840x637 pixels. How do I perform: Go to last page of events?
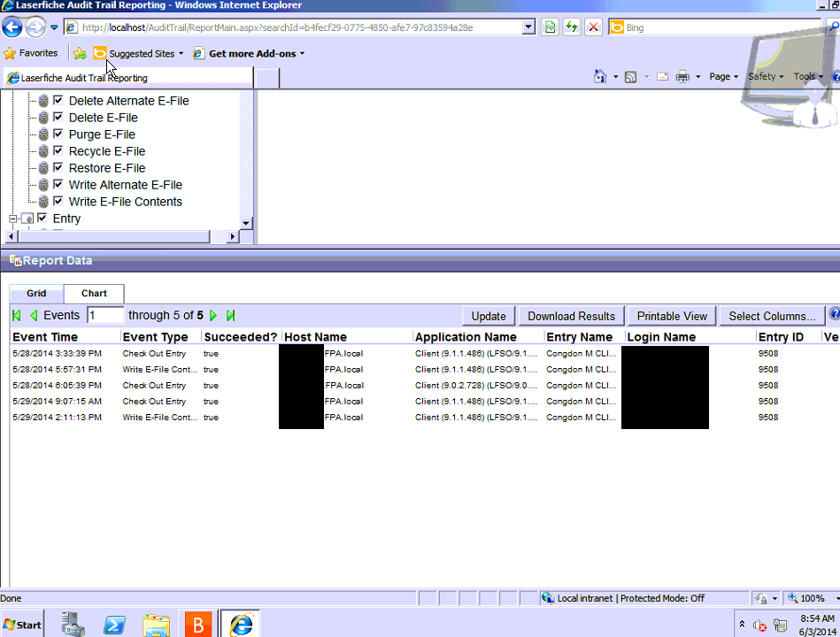click(231, 316)
